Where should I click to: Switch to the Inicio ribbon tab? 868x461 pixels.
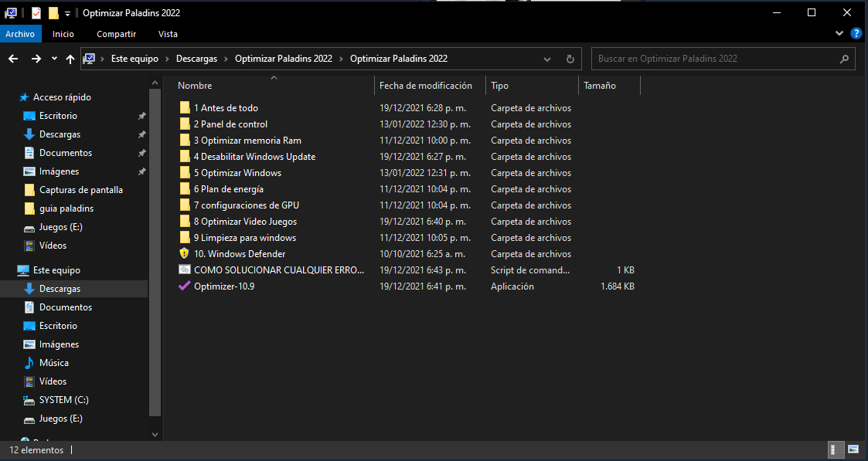pyautogui.click(x=63, y=34)
